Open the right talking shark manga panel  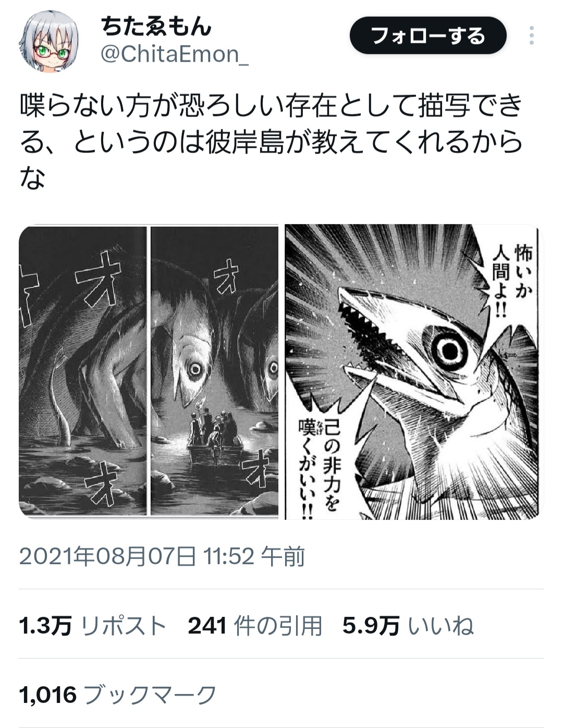[x=414, y=371]
